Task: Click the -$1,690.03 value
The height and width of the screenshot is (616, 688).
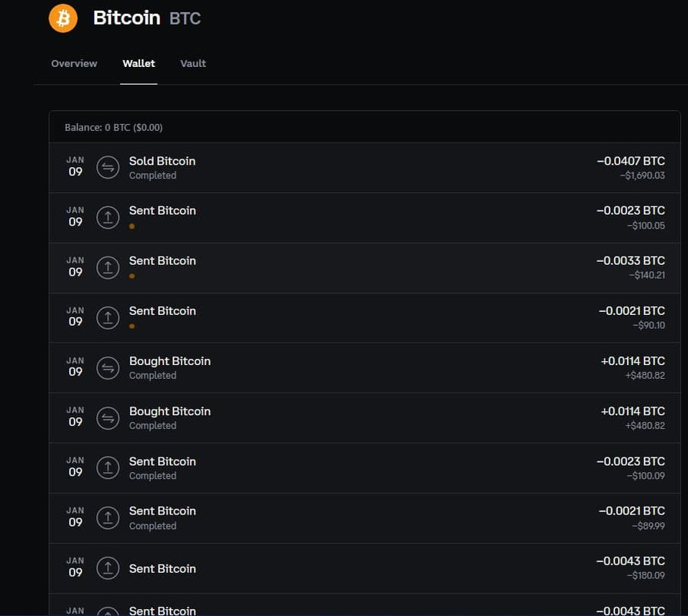Action: coord(643,176)
